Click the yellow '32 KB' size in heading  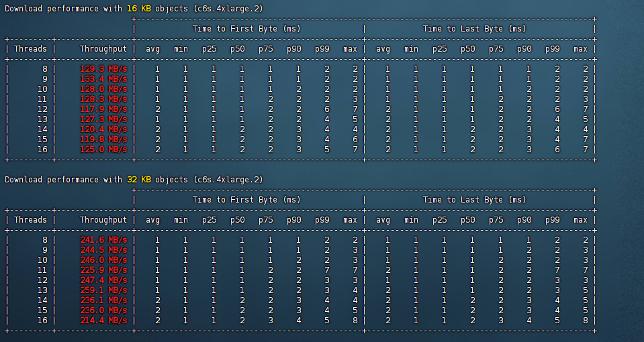coord(139,180)
